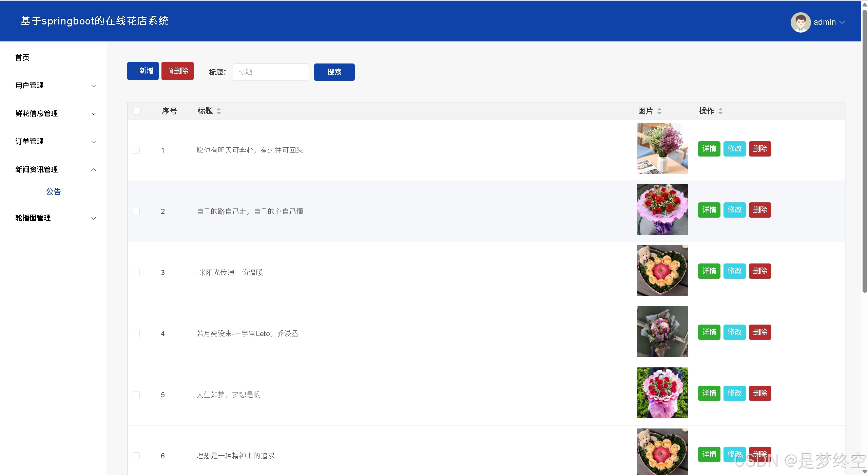Click sort arrows on 图片 column
The height and width of the screenshot is (475, 868).
point(659,111)
